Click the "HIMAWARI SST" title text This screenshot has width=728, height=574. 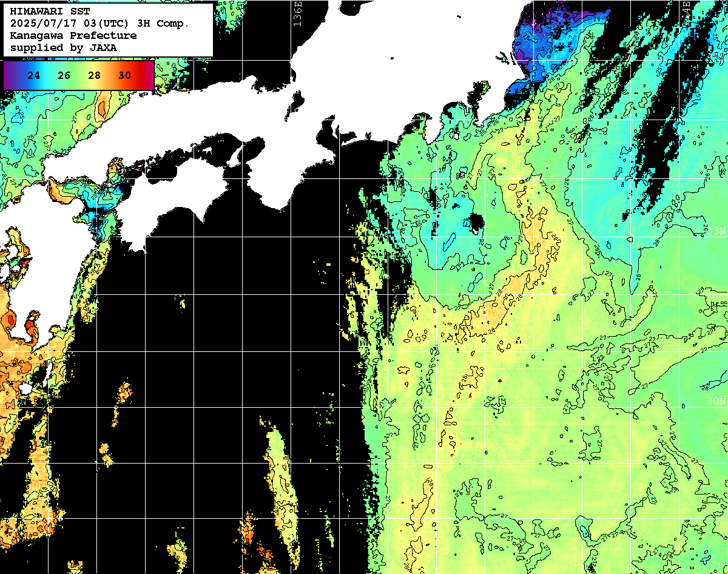[50, 12]
